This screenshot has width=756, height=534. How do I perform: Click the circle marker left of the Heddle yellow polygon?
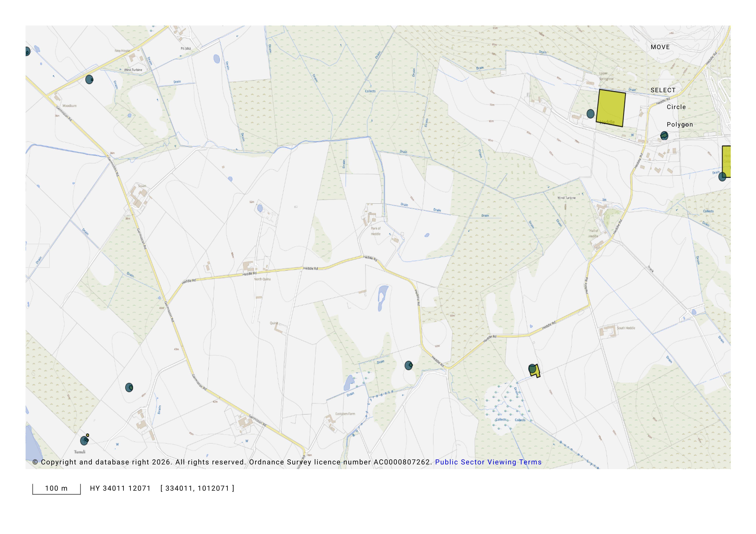click(590, 114)
